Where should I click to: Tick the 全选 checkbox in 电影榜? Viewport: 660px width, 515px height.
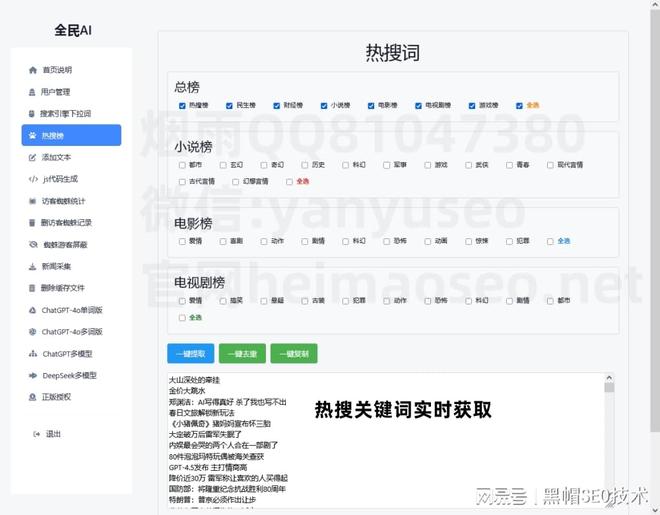[x=551, y=241]
